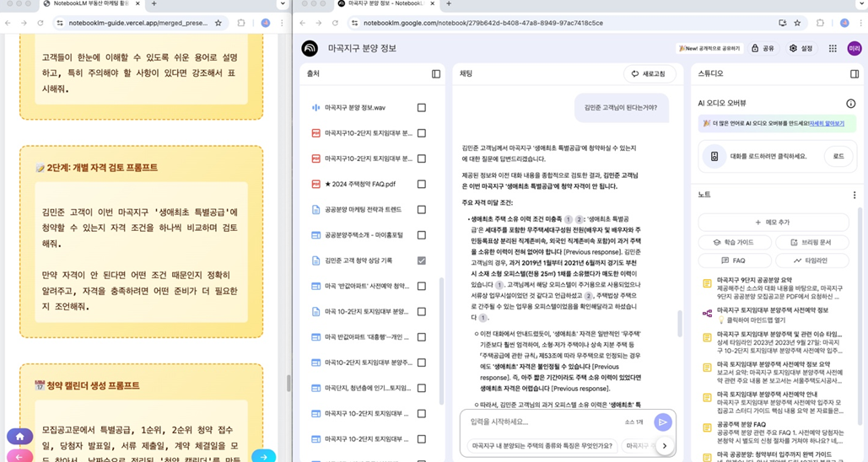
Task: Click the chat response scrollbar
Action: pos(680,324)
